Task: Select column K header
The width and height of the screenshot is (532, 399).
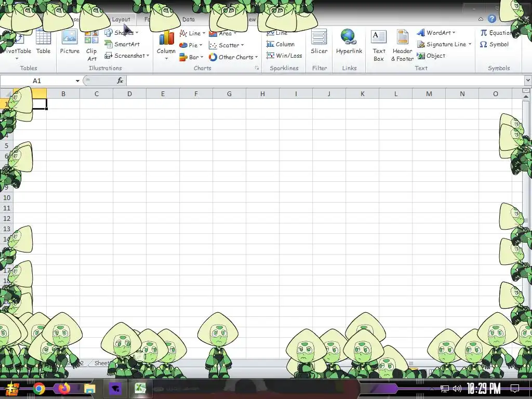Action: pyautogui.click(x=362, y=94)
